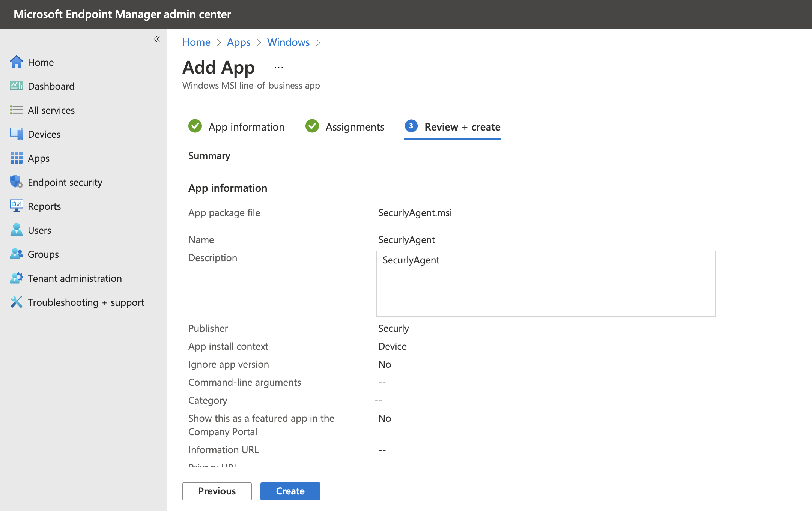Open the more options ellipsis beside Add App
The height and width of the screenshot is (511, 812).
click(279, 68)
